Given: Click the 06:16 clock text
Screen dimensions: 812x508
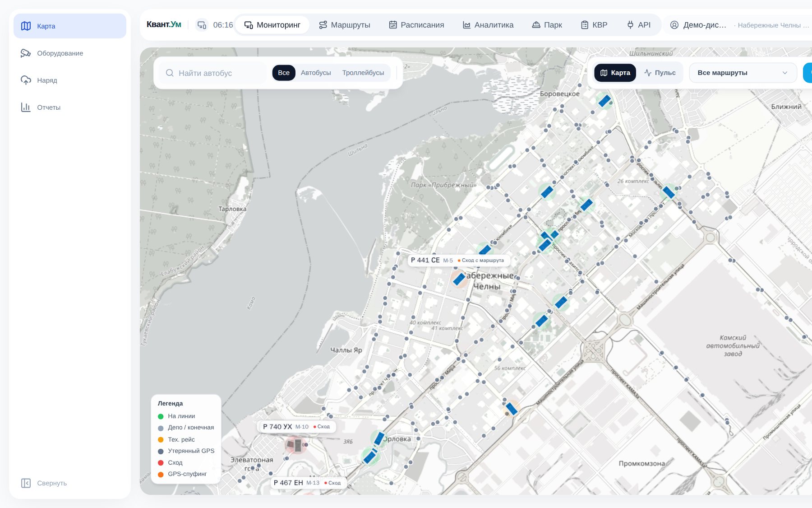Looking at the screenshot, I should point(223,25).
